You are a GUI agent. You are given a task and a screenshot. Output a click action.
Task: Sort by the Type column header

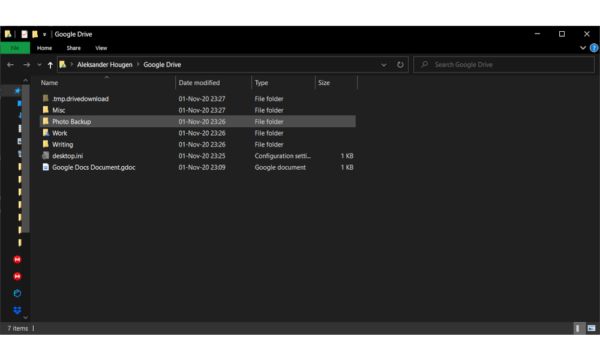pyautogui.click(x=261, y=83)
